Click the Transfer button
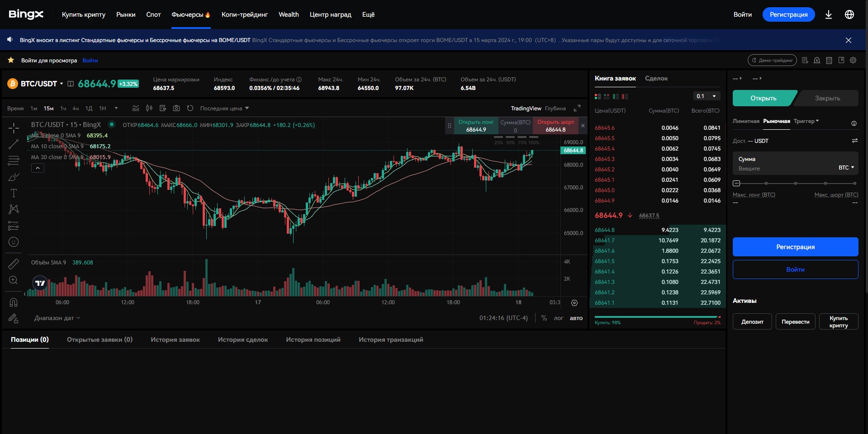The height and width of the screenshot is (434, 868). [x=795, y=322]
